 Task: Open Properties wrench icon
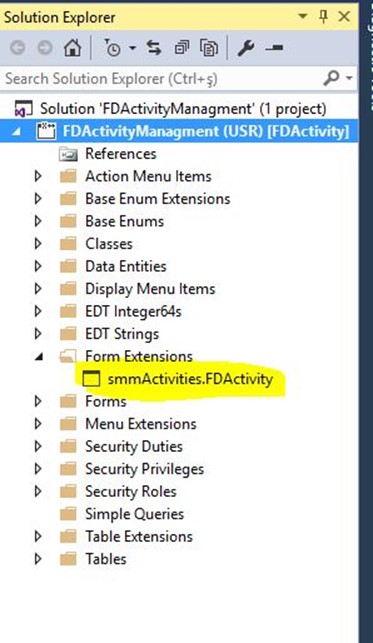click(x=246, y=48)
